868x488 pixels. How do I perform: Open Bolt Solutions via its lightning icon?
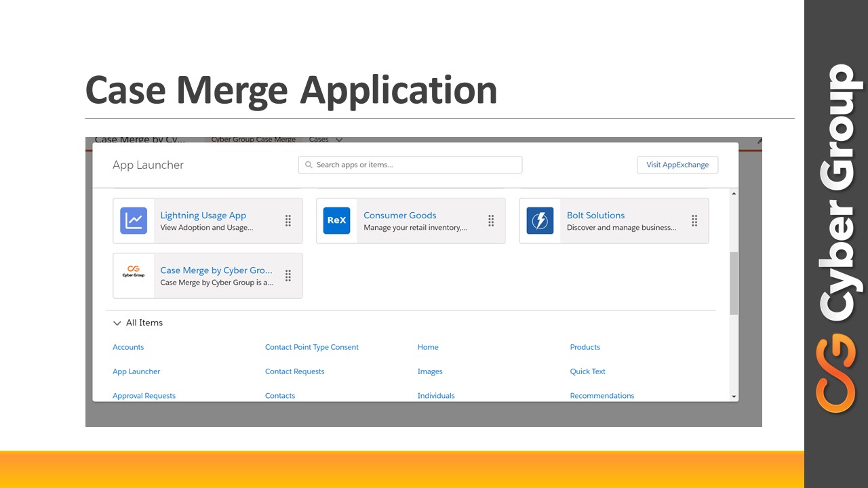coord(540,220)
